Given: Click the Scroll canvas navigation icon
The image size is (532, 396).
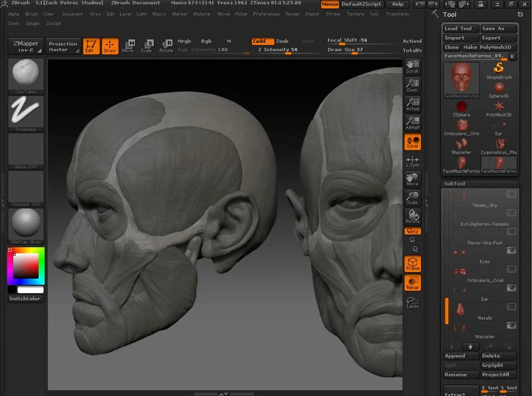Looking at the screenshot, I should [412, 66].
